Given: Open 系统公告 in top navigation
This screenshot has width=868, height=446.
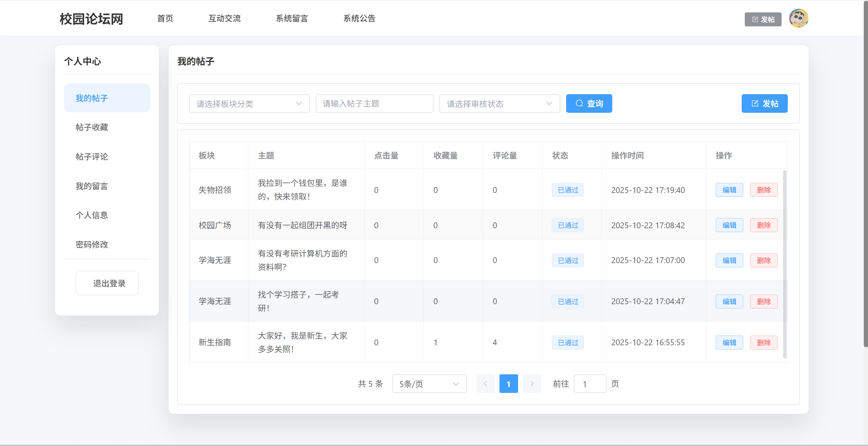Looking at the screenshot, I should tap(359, 18).
